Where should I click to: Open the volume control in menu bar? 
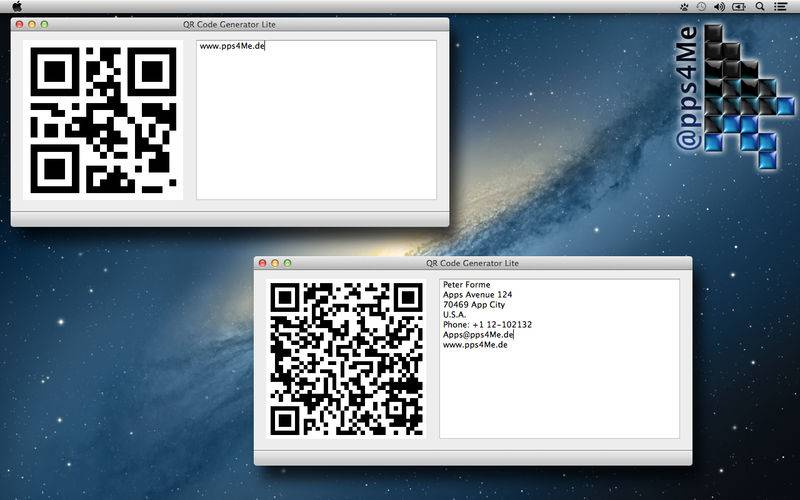pyautogui.click(x=719, y=7)
